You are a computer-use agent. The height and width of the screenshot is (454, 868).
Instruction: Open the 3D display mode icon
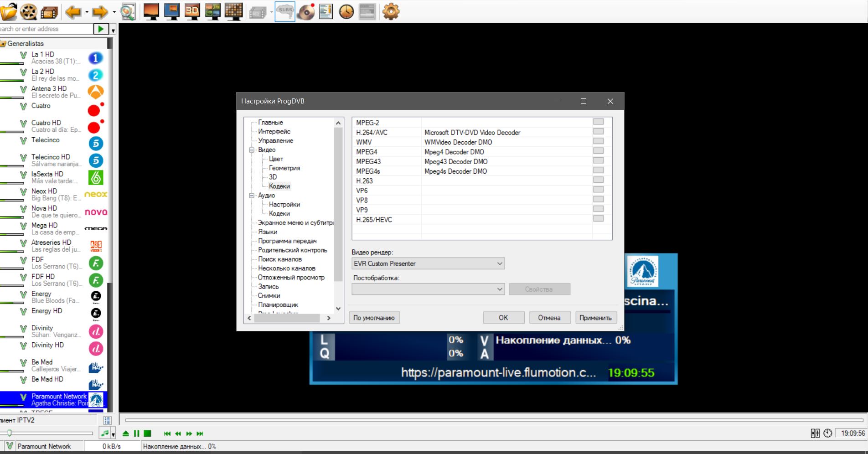click(x=192, y=11)
